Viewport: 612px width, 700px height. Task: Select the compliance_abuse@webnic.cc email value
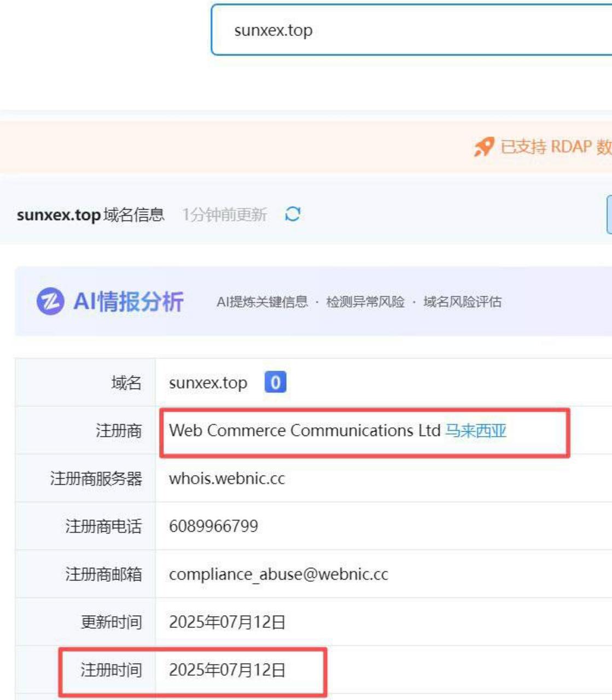pos(278,574)
